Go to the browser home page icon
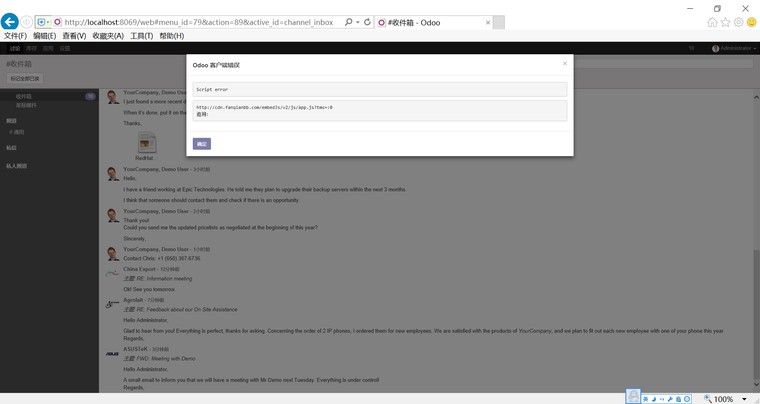 click(x=712, y=22)
